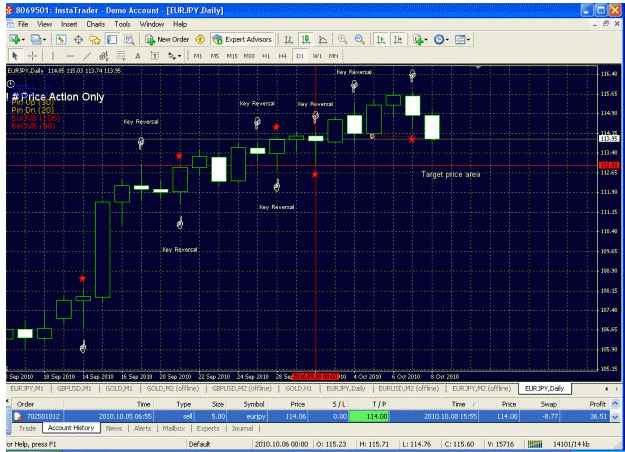
Task: Zoom in on the chart
Action: coord(342,39)
